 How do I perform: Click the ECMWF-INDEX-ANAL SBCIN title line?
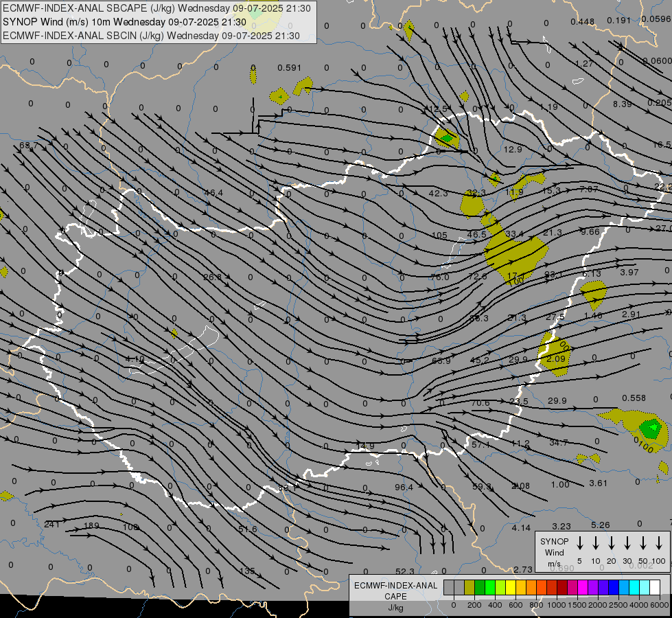(151, 36)
